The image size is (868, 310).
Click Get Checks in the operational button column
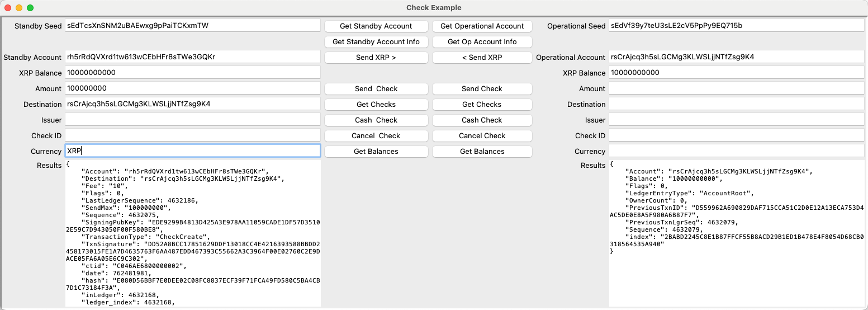[x=482, y=104]
